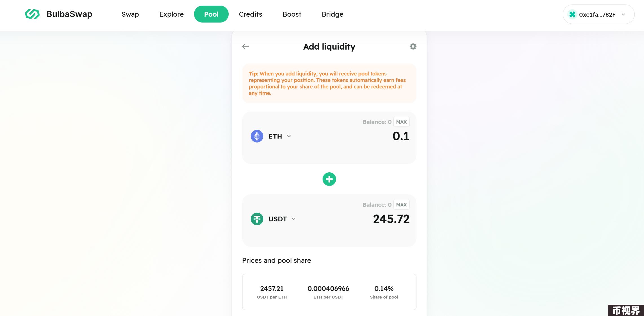This screenshot has height=316, width=644.
Task: Navigate to Bridge
Action: click(x=332, y=14)
